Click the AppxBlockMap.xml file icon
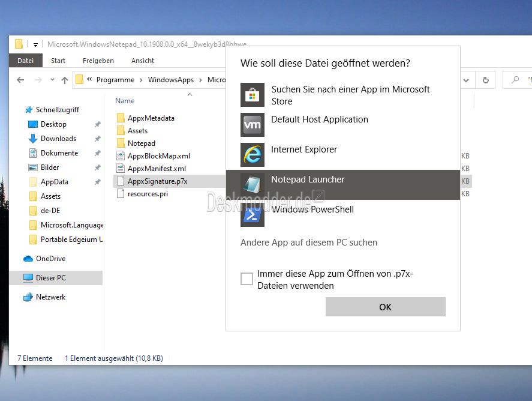Screen dimensions: 532x401 pyautogui.click(x=121, y=156)
